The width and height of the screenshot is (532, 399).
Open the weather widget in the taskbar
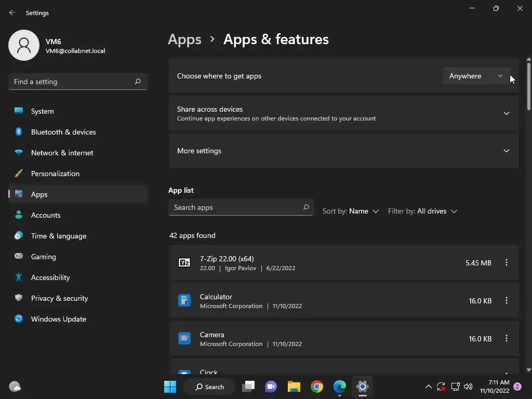(15, 387)
